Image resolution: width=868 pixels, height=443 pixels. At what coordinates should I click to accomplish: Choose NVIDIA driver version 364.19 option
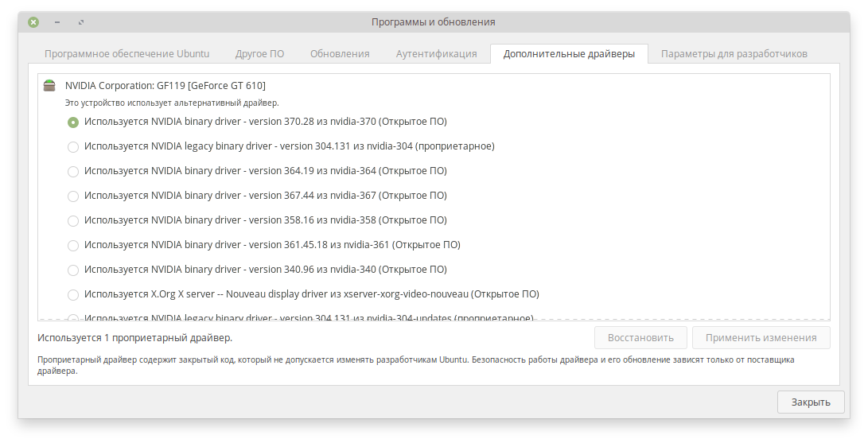pyautogui.click(x=73, y=172)
